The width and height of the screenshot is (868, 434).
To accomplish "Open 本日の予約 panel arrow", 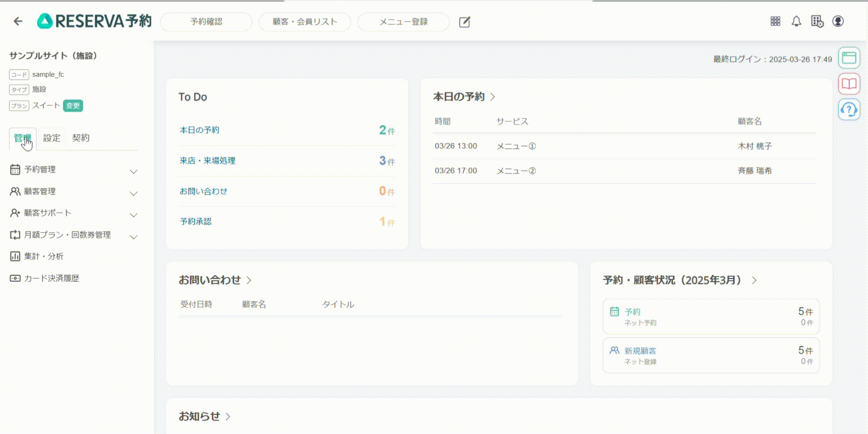I will pyautogui.click(x=493, y=97).
